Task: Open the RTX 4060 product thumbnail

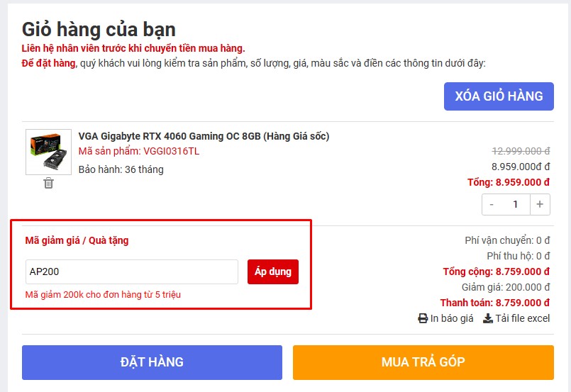Action: click(48, 152)
